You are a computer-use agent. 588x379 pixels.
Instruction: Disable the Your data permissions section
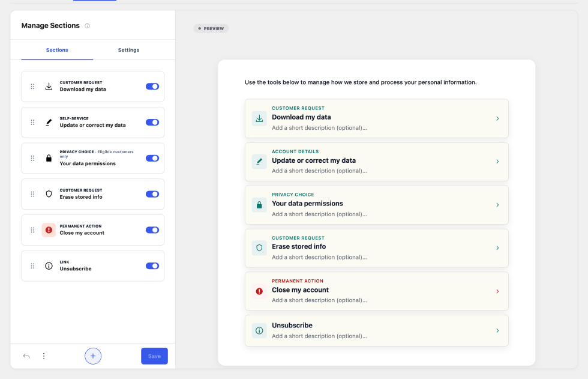(152, 159)
